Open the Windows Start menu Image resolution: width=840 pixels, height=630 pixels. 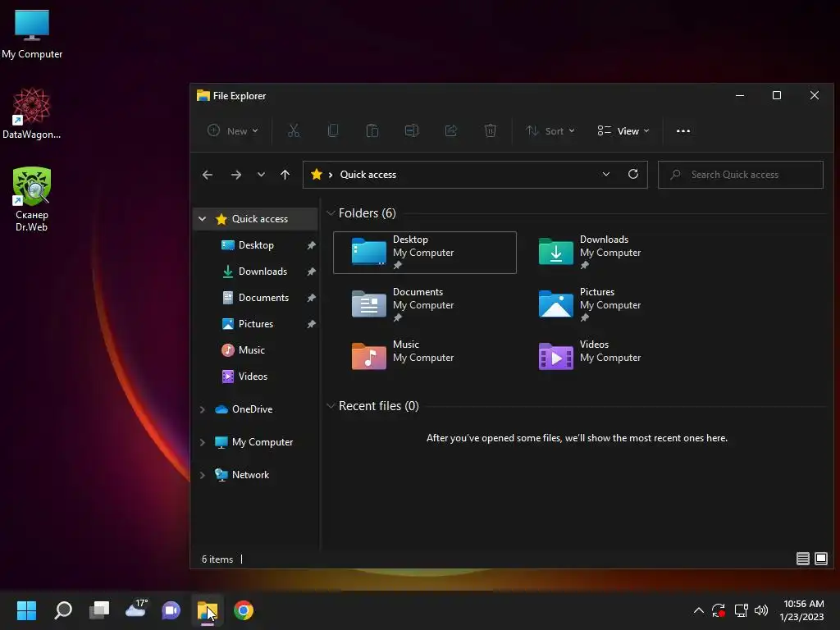pyautogui.click(x=26, y=610)
